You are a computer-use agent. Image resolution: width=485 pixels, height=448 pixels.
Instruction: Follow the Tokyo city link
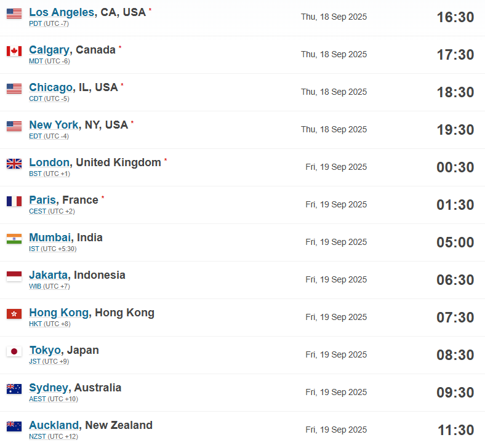click(45, 350)
